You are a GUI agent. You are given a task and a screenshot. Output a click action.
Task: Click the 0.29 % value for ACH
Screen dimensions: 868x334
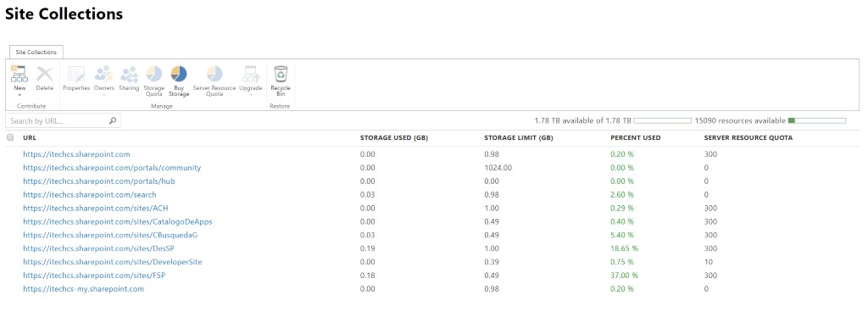point(622,209)
